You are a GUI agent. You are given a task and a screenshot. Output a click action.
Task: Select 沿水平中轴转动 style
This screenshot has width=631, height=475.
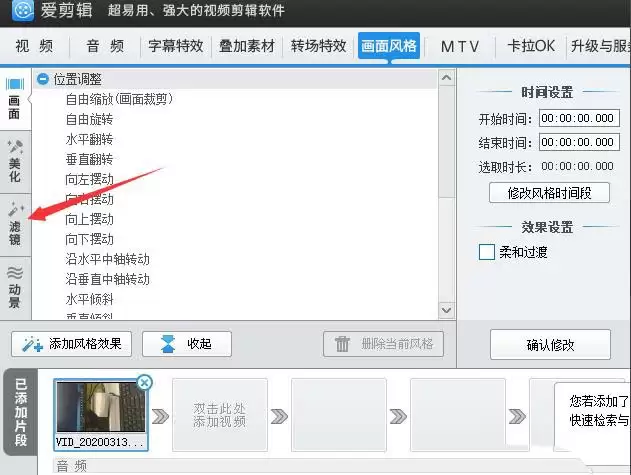(x=107, y=259)
